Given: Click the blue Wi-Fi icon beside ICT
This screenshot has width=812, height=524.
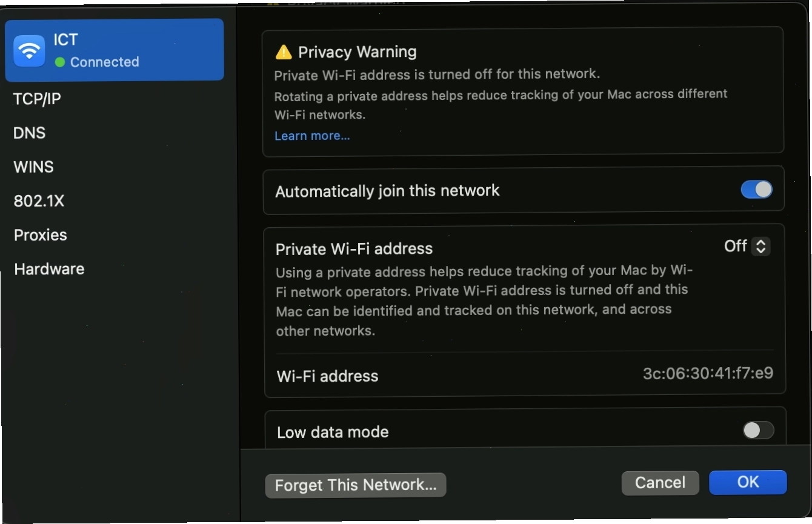Looking at the screenshot, I should [x=29, y=51].
